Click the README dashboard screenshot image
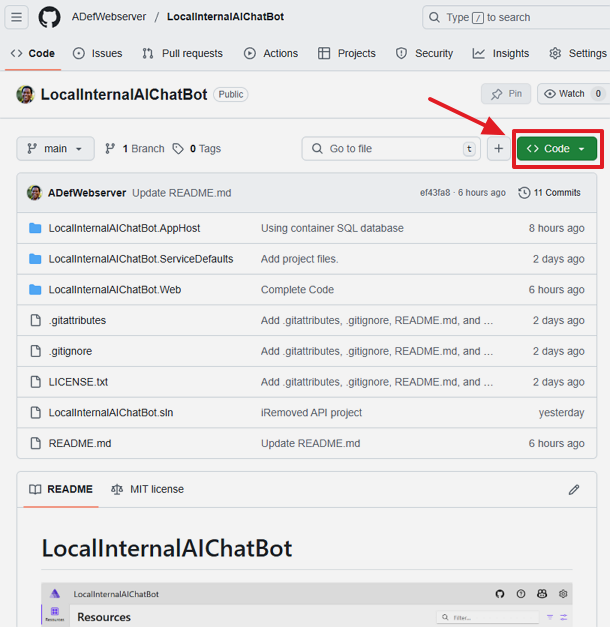The height and width of the screenshot is (627, 610). (307, 605)
